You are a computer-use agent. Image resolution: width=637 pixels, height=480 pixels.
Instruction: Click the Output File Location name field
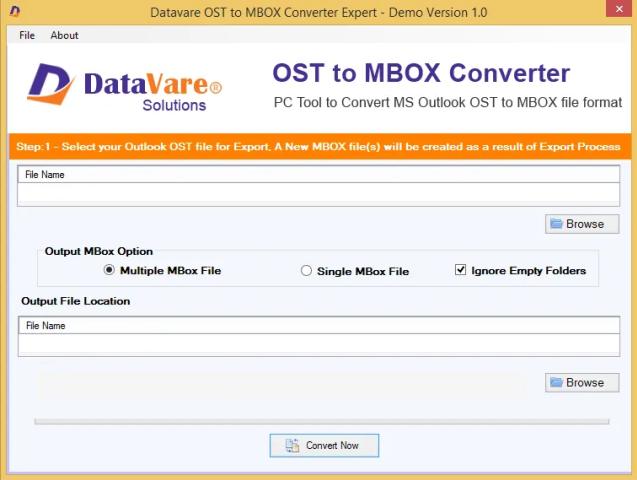(318, 345)
